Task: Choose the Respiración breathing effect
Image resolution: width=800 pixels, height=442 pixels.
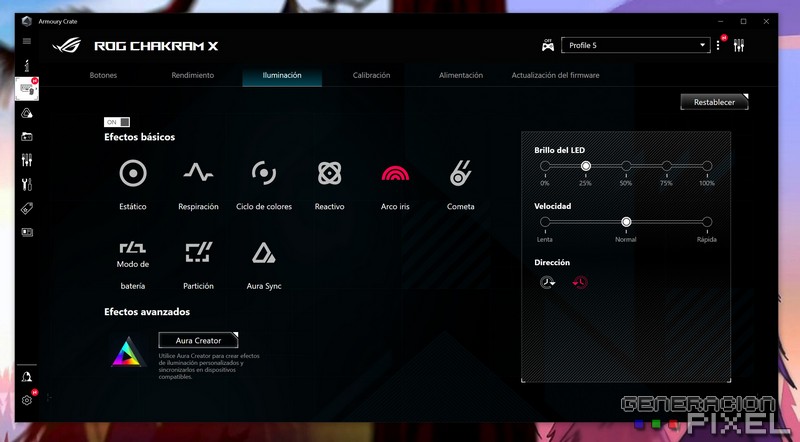Action: coord(198,173)
